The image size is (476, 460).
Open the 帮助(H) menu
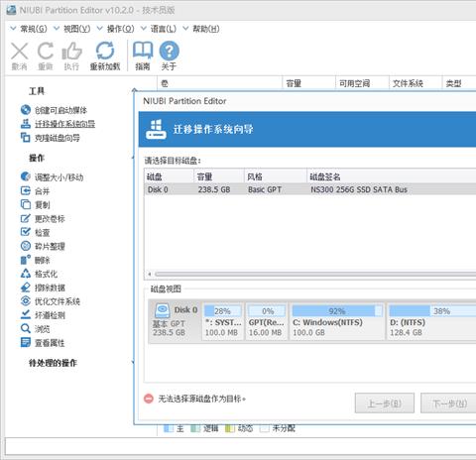coord(206,29)
